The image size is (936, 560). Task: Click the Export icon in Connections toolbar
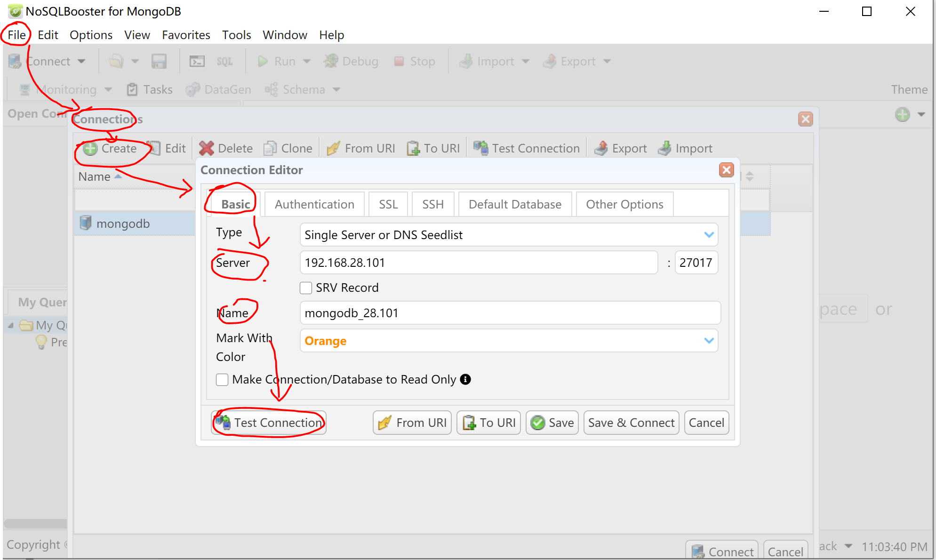coord(601,148)
